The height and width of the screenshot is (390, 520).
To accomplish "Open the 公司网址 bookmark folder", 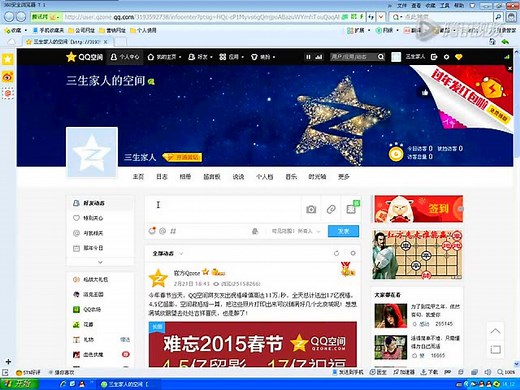I will click(82, 30).
